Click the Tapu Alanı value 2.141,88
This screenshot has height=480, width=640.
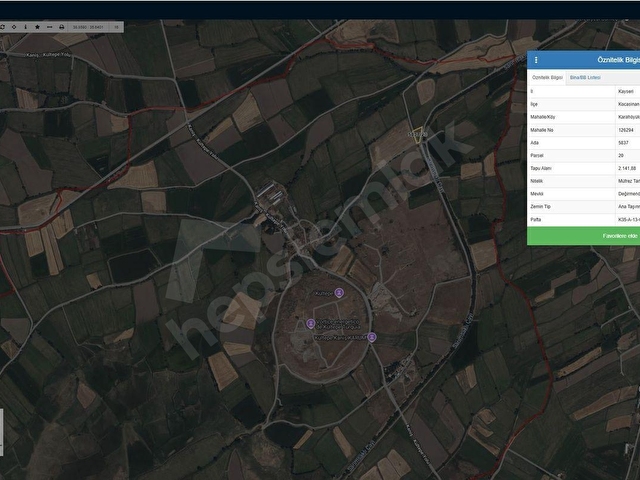(627, 168)
